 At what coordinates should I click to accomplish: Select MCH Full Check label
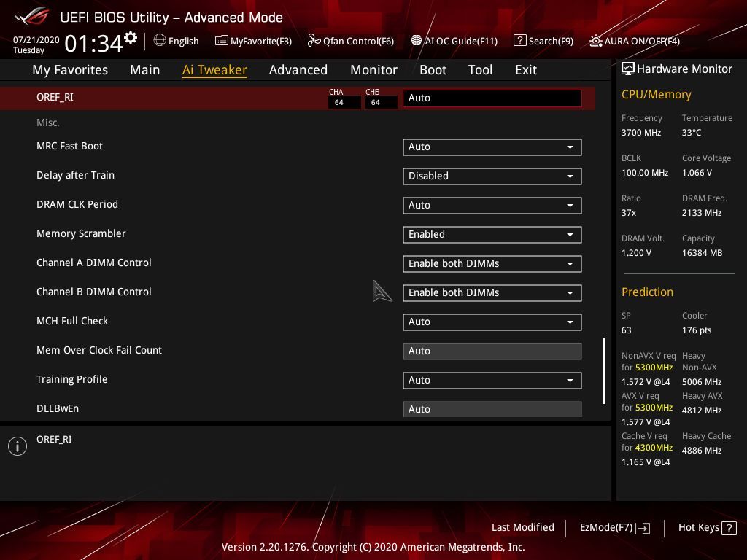72,321
